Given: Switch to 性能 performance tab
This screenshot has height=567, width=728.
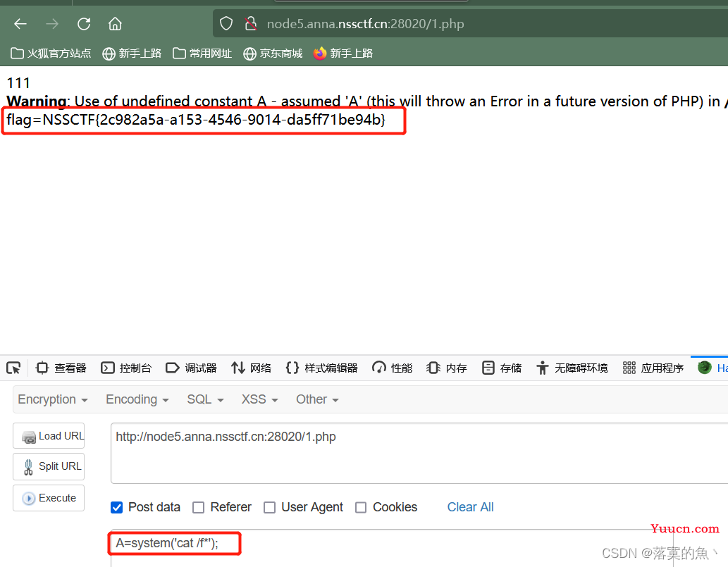Looking at the screenshot, I should (393, 368).
